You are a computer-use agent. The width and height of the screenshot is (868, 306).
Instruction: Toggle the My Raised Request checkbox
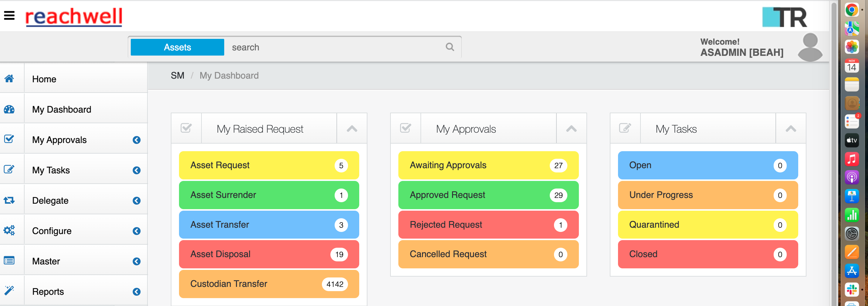pyautogui.click(x=186, y=128)
